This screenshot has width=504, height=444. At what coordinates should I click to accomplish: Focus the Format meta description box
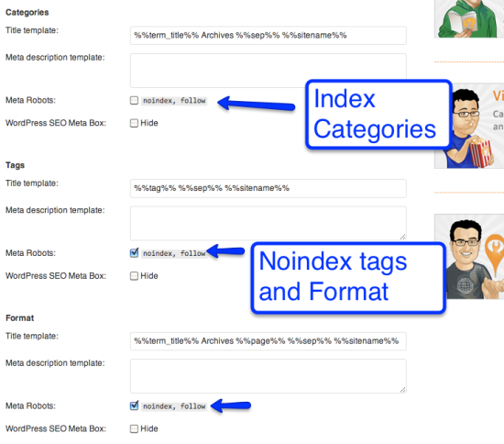coord(268,376)
